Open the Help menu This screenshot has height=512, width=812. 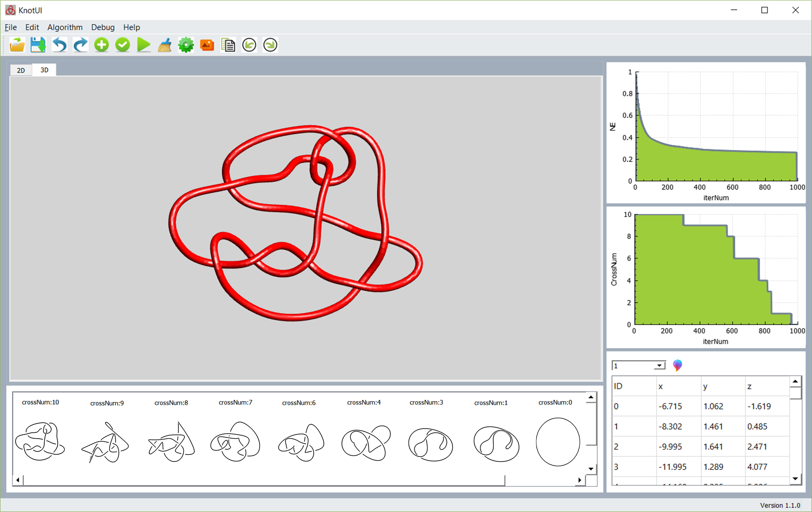point(132,27)
